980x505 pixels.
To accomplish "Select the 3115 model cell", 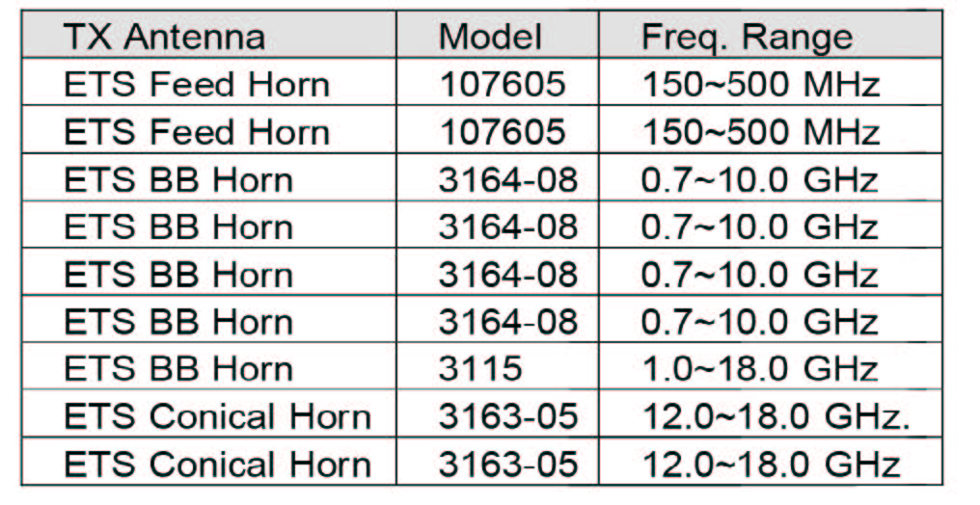I will point(480,368).
